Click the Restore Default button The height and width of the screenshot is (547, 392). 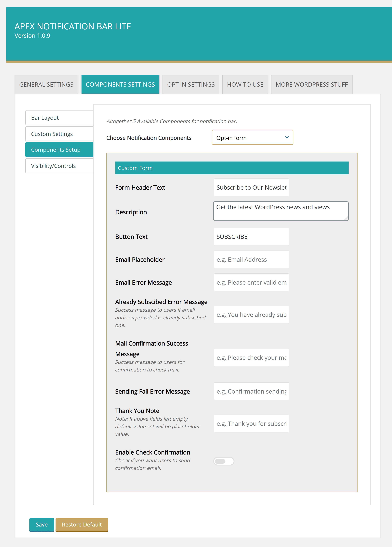click(x=81, y=525)
